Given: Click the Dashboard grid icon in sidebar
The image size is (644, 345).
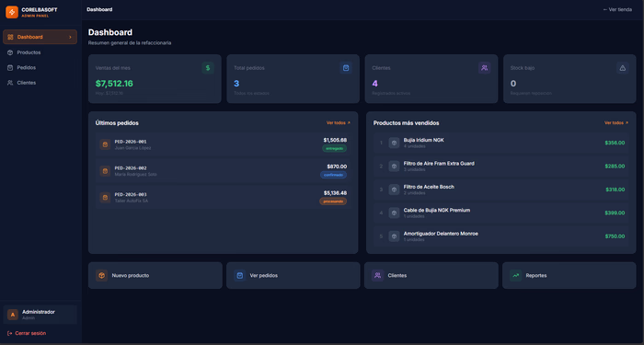Looking at the screenshot, I should point(10,37).
